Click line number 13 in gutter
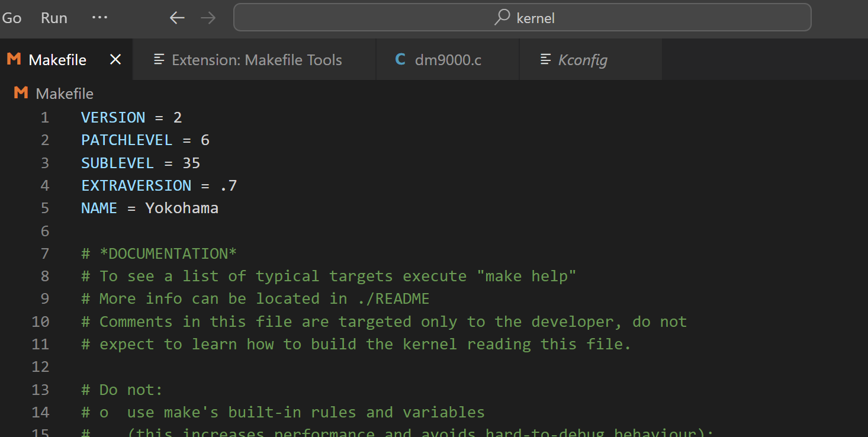This screenshot has height=437, width=868. [41, 390]
